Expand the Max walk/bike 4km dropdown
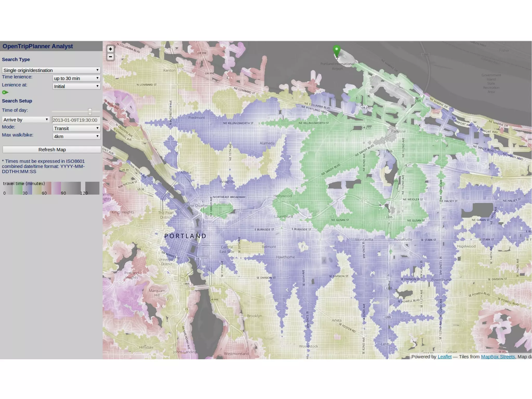 click(76, 136)
